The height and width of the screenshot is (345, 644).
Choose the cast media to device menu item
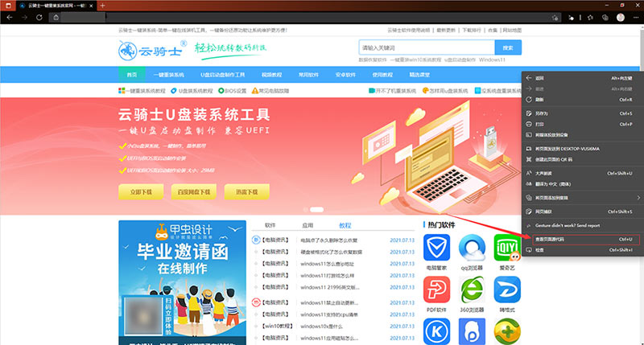click(582, 134)
